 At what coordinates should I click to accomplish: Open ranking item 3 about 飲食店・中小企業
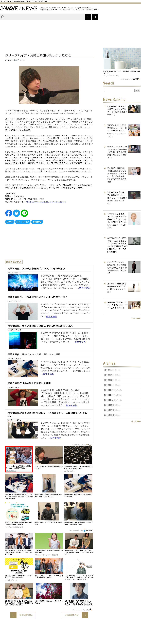pyautogui.click(x=122, y=152)
